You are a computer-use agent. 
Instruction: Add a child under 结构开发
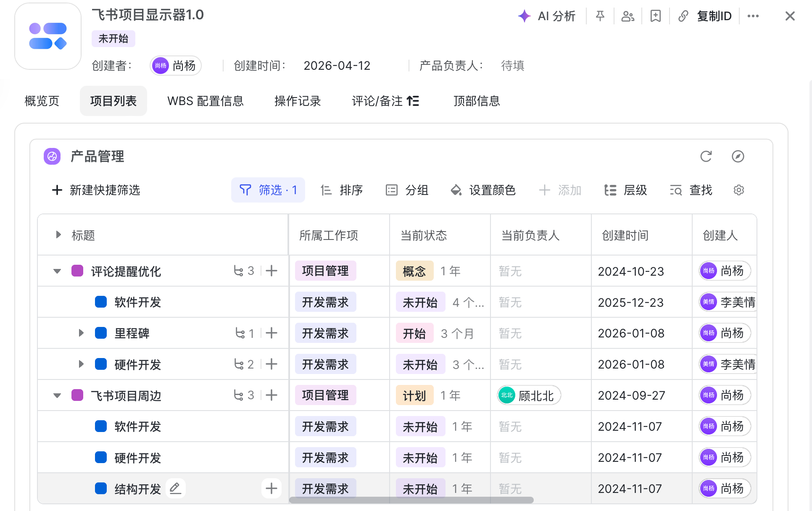272,488
